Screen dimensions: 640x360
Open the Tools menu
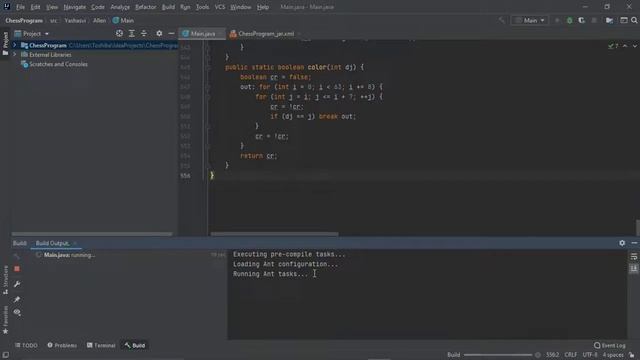(x=202, y=7)
